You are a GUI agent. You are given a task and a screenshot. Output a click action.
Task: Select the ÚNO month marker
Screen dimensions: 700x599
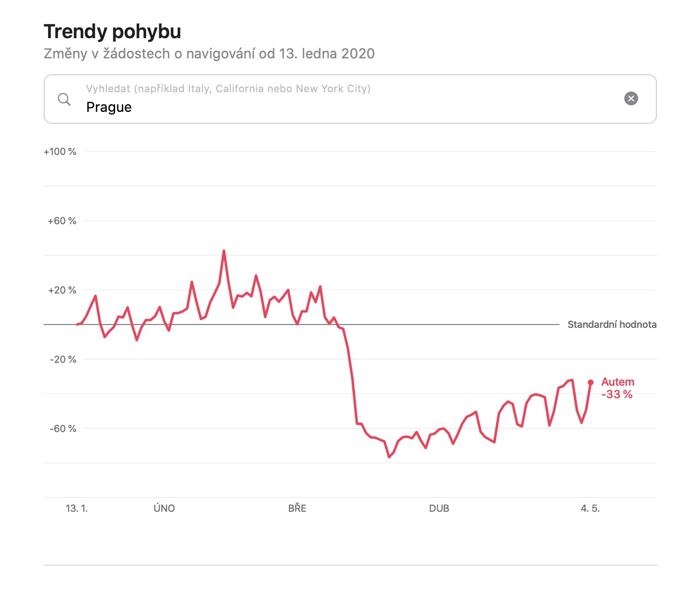pyautogui.click(x=164, y=508)
